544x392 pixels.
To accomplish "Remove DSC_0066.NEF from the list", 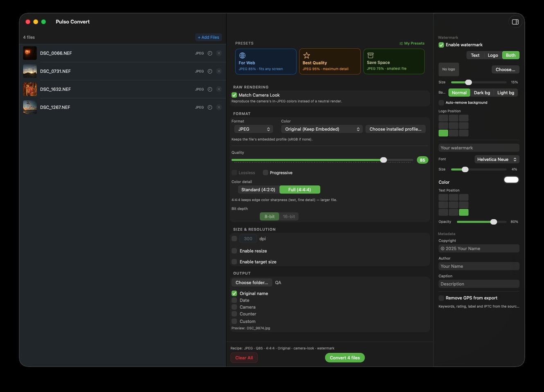I will (219, 53).
